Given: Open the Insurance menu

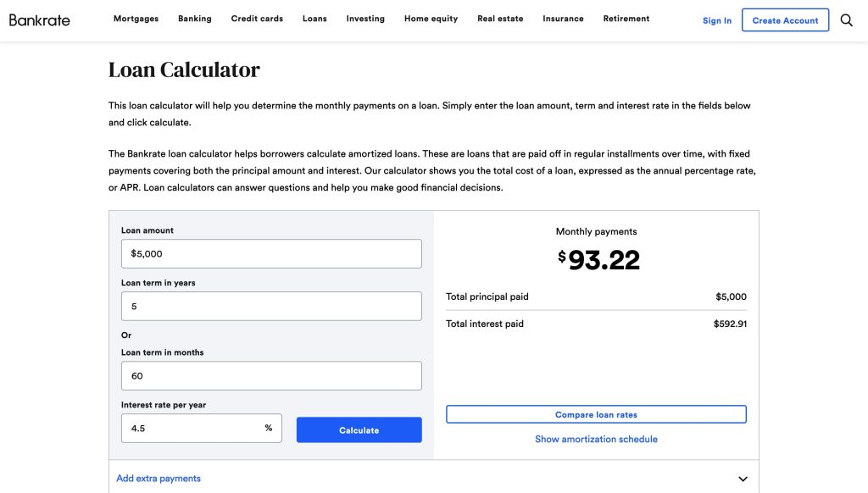Looking at the screenshot, I should click(563, 19).
